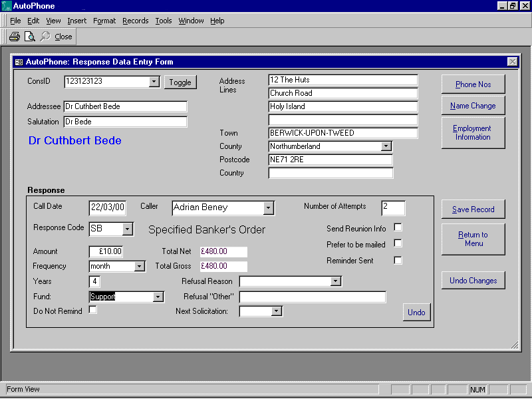Click the Years field

pos(94,281)
